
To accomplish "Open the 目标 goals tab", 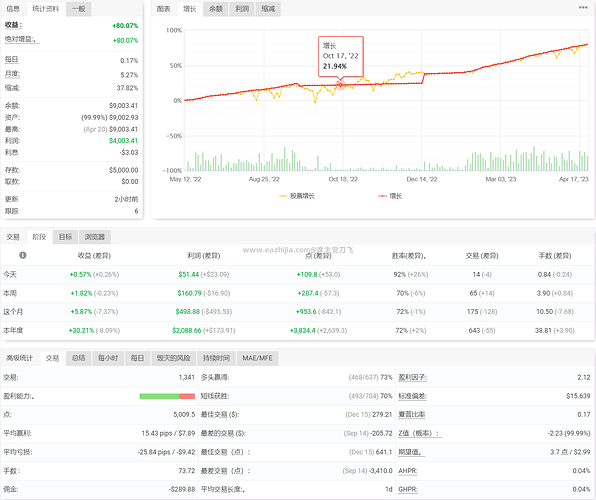I will [65, 237].
